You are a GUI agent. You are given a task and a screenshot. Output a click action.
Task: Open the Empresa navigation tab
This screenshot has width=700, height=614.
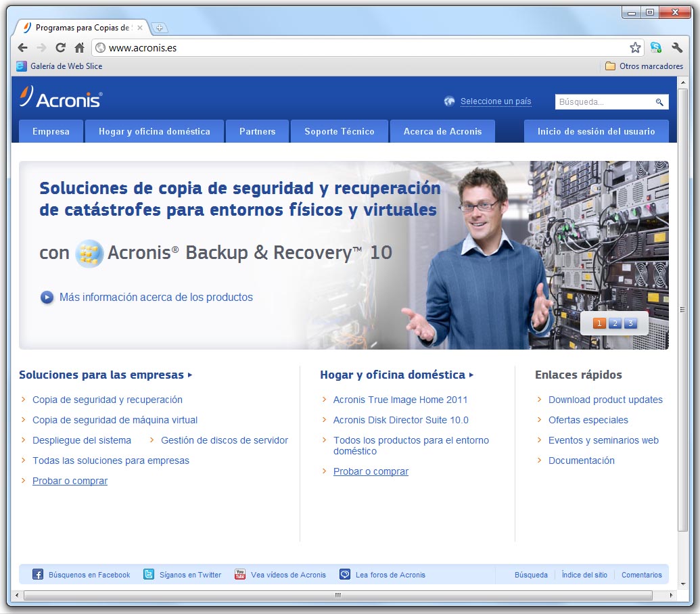[51, 131]
